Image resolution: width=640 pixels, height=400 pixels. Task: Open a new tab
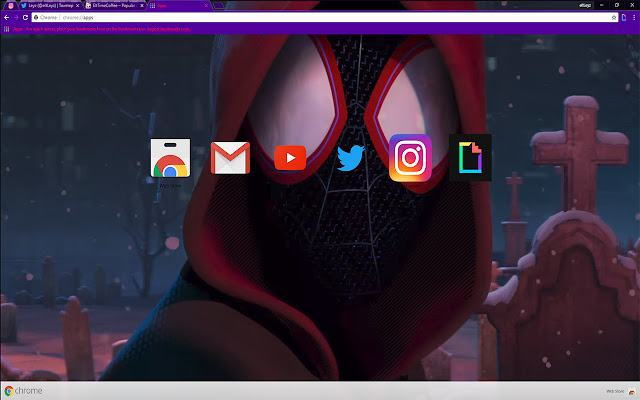click(x=219, y=6)
